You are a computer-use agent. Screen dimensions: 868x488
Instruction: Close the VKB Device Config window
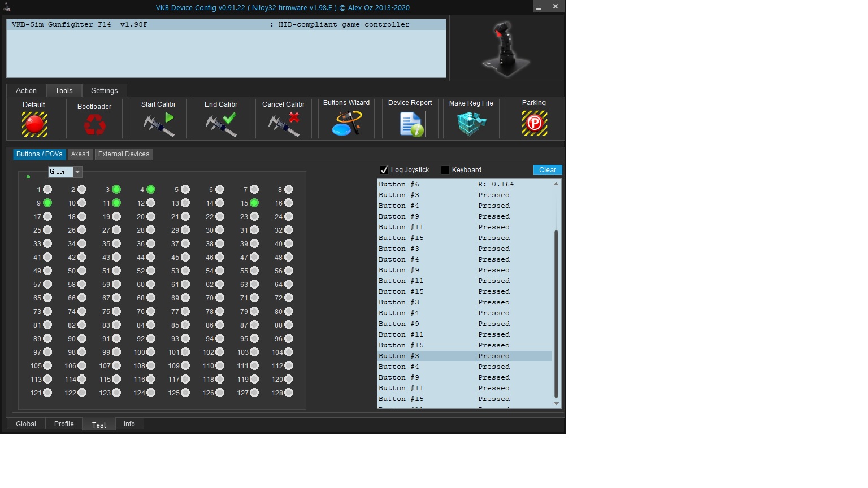pos(555,7)
